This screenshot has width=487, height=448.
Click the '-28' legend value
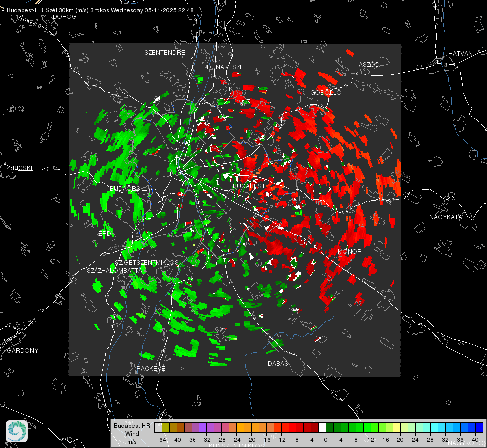[x=221, y=440]
